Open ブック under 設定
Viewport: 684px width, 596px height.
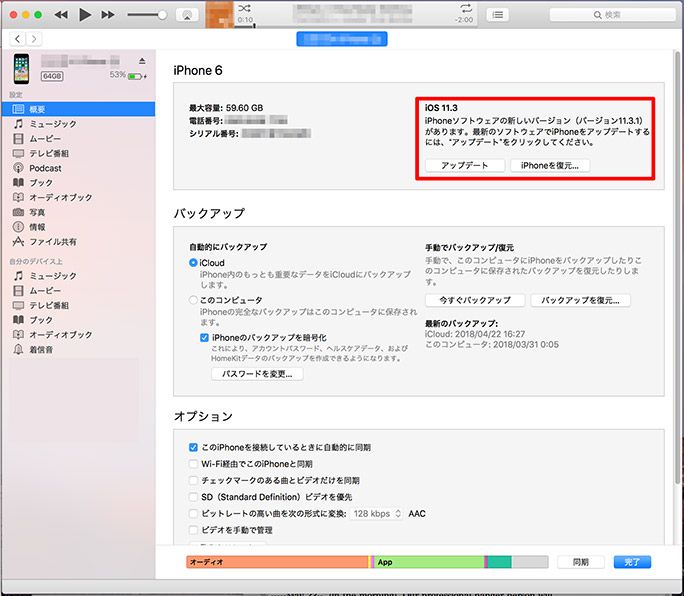(79, 183)
